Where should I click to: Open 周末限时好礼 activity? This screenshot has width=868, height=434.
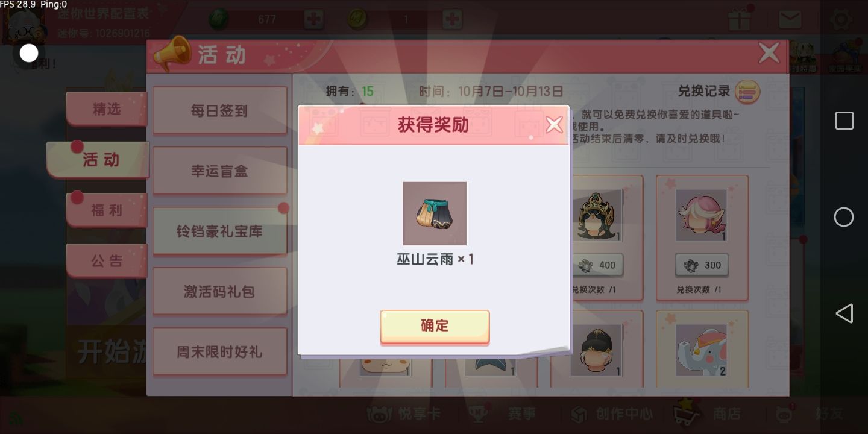click(219, 351)
